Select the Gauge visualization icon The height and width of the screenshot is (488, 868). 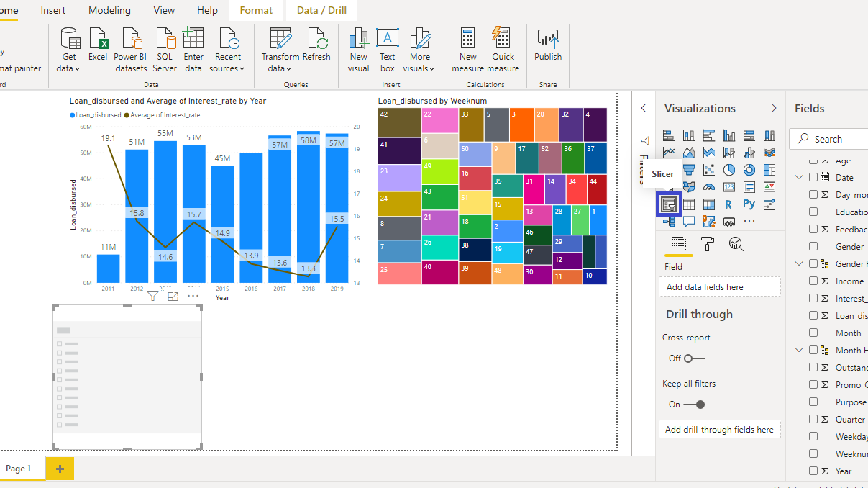coord(708,187)
